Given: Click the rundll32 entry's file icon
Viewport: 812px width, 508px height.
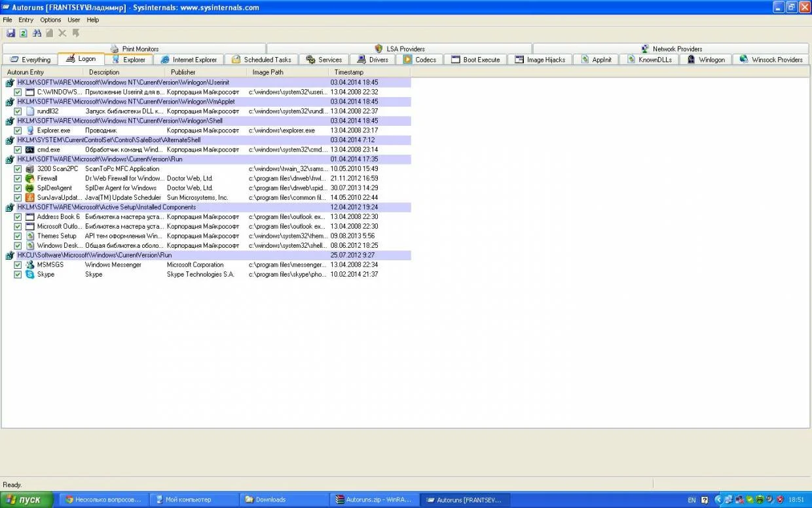Looking at the screenshot, I should tap(30, 111).
